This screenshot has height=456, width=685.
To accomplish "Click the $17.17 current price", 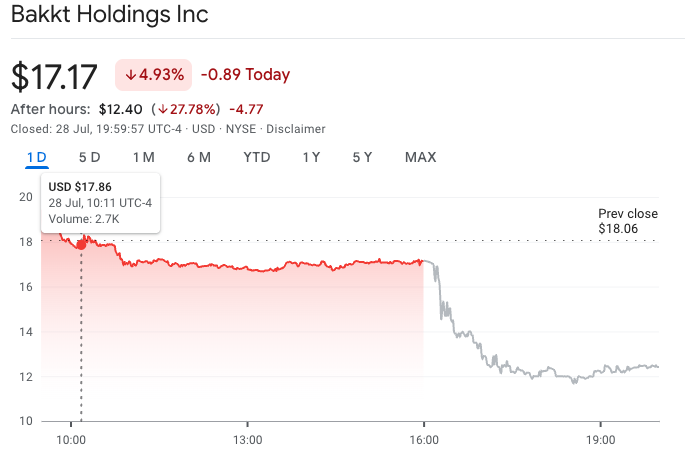I will coord(55,76).
